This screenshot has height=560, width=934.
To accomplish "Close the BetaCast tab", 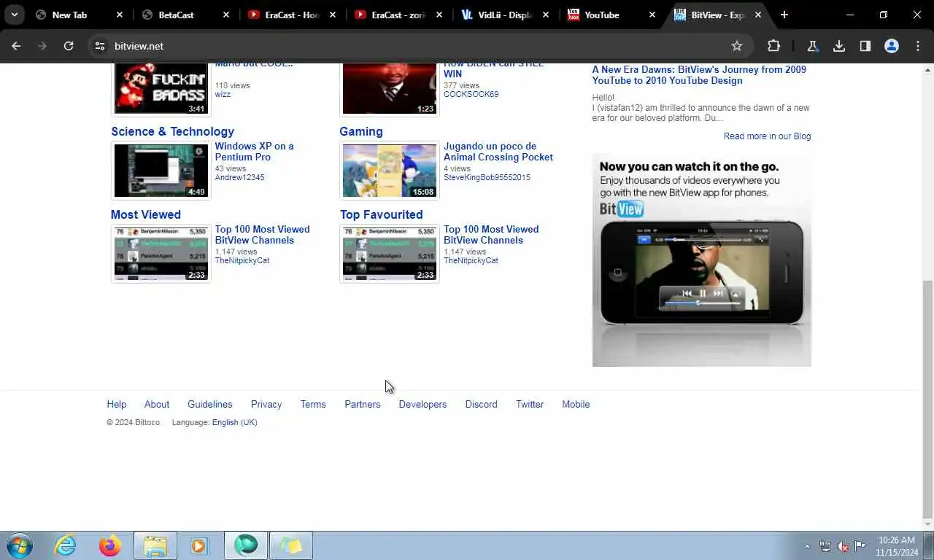I will (226, 15).
